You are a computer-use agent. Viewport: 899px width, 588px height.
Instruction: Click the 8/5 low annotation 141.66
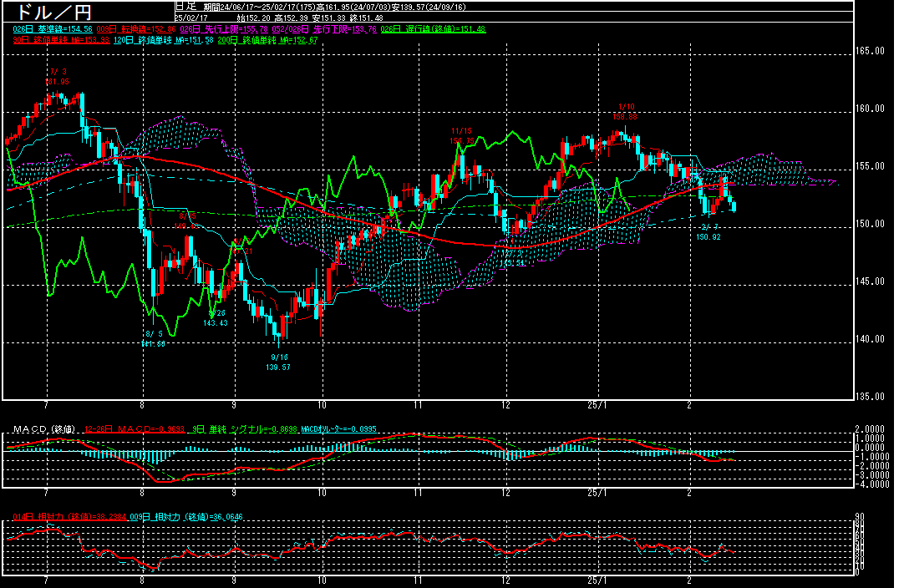tap(153, 339)
